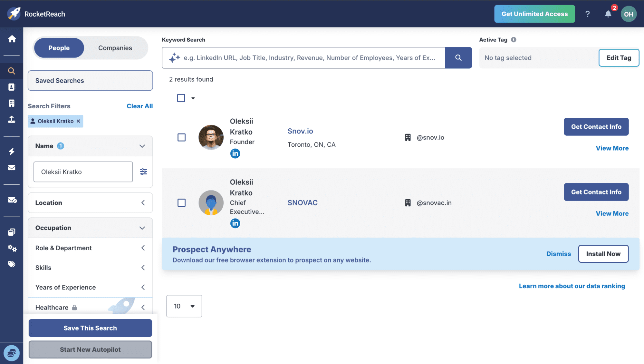Screen dimensions: 644x364
Task: Open notifications bell icon
Action: click(x=608, y=14)
